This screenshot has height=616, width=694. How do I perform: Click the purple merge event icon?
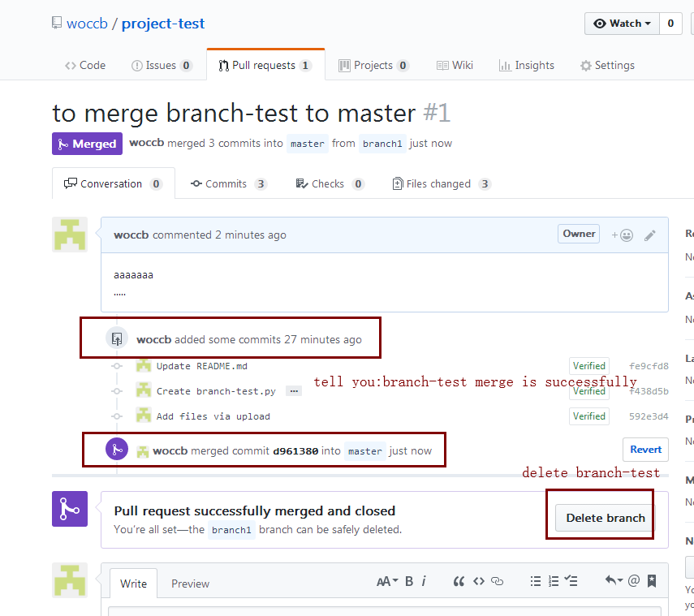[117, 449]
